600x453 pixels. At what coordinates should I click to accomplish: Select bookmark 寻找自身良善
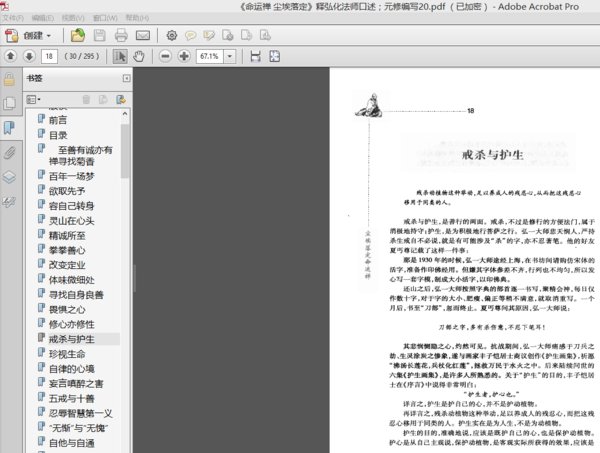(76, 295)
